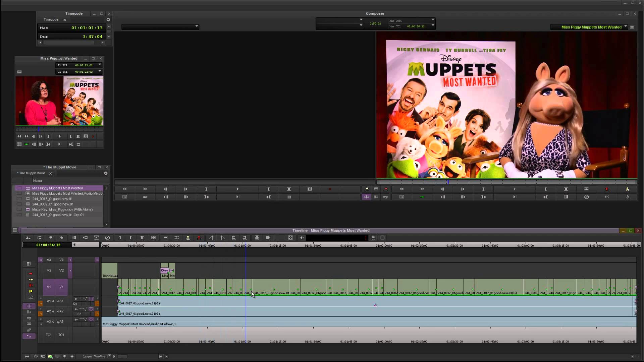Select The Muppit Movie bin tab
Image resolution: width=644 pixels, height=362 pixels.
[32, 173]
